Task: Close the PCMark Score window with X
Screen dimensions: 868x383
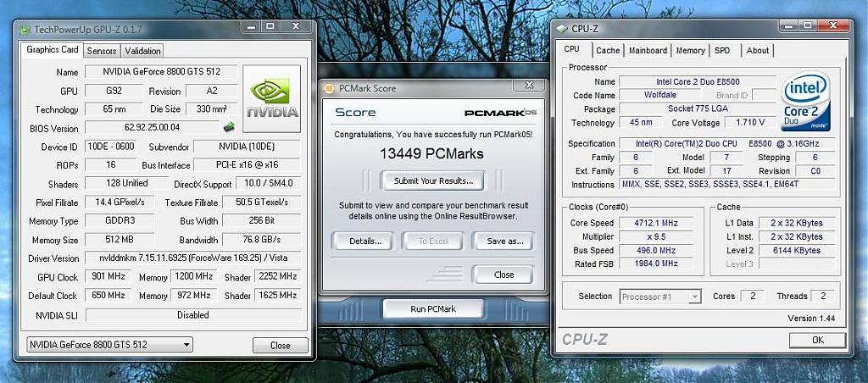Action: [529, 85]
